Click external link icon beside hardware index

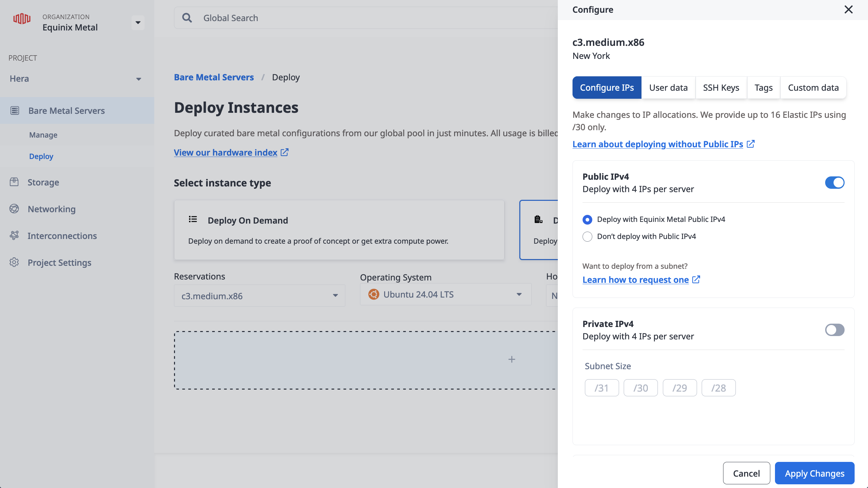pyautogui.click(x=285, y=152)
